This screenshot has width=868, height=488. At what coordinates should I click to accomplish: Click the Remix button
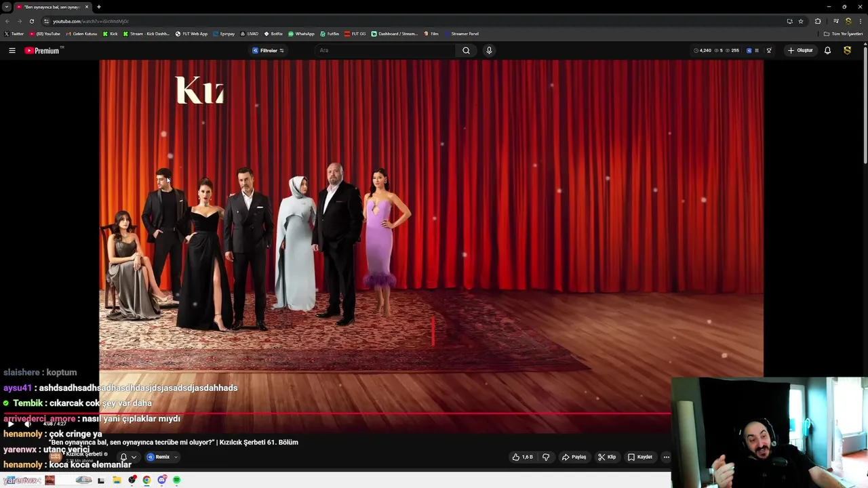[159, 457]
